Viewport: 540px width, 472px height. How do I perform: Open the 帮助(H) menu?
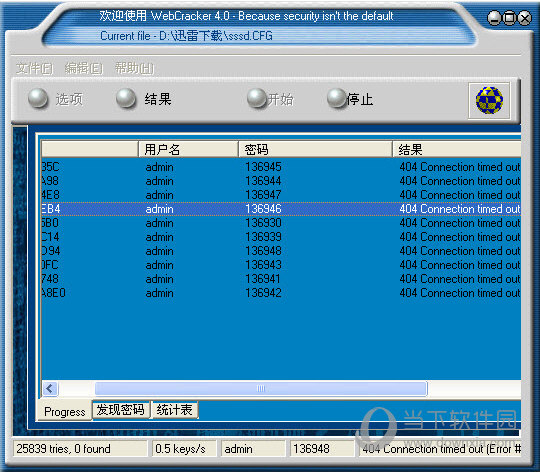click(134, 68)
